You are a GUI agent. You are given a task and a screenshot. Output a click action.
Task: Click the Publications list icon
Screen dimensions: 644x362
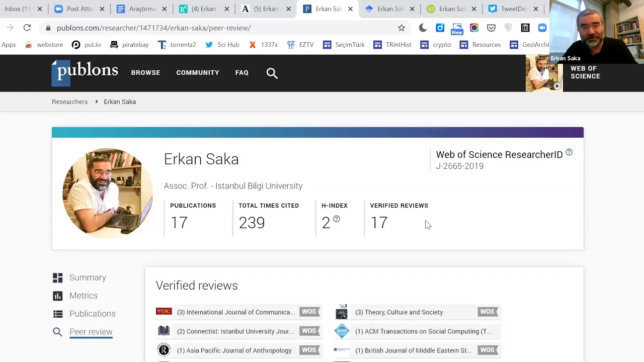point(58,314)
